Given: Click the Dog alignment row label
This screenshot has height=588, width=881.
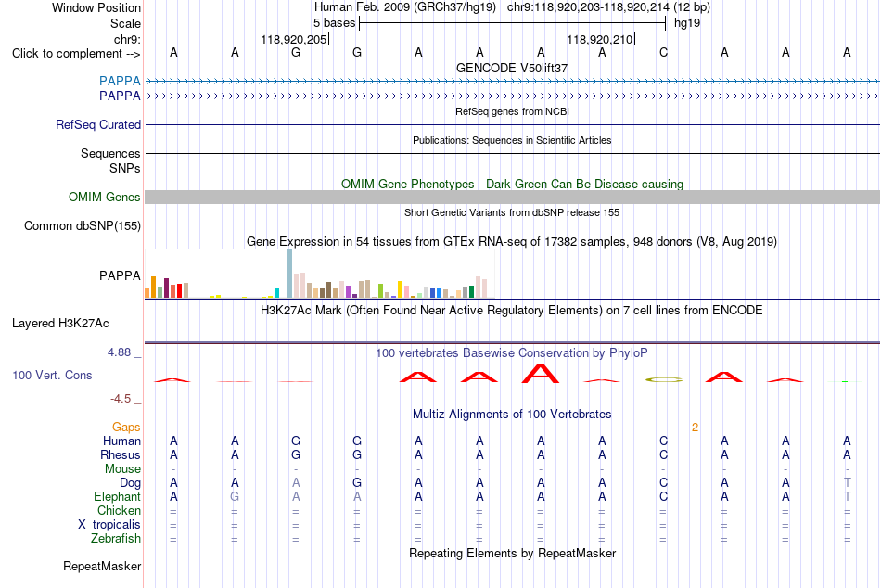Looking at the screenshot, I should click(130, 483).
